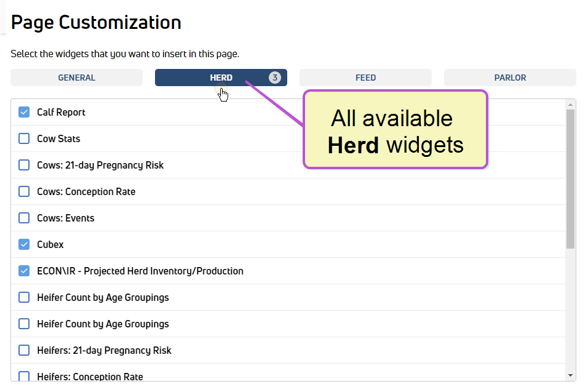
Task: Enable Heifers: 21-day Pregnancy Risk checkbox
Action: [x=24, y=350]
